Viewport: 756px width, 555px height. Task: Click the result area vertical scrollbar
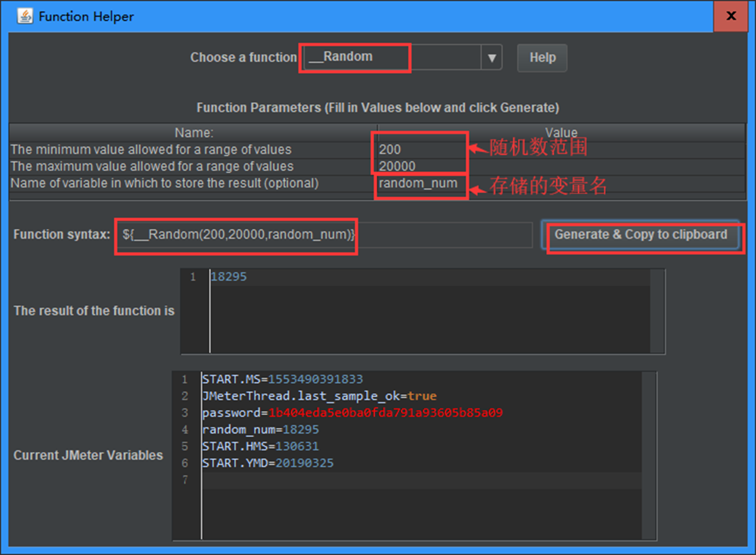657,311
